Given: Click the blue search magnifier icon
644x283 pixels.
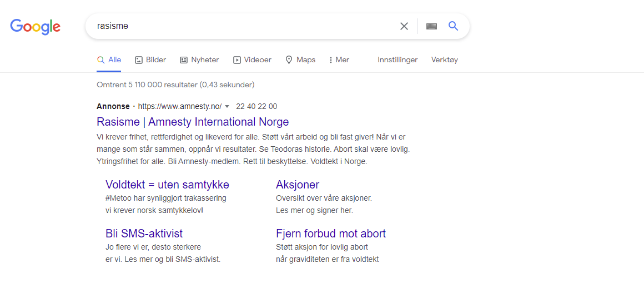Looking at the screenshot, I should click(x=453, y=26).
